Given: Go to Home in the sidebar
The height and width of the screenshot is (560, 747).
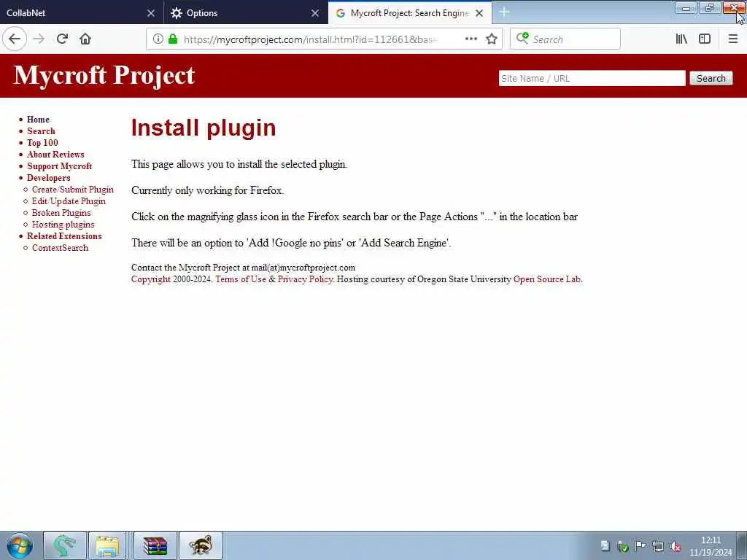Looking at the screenshot, I should 38,120.
